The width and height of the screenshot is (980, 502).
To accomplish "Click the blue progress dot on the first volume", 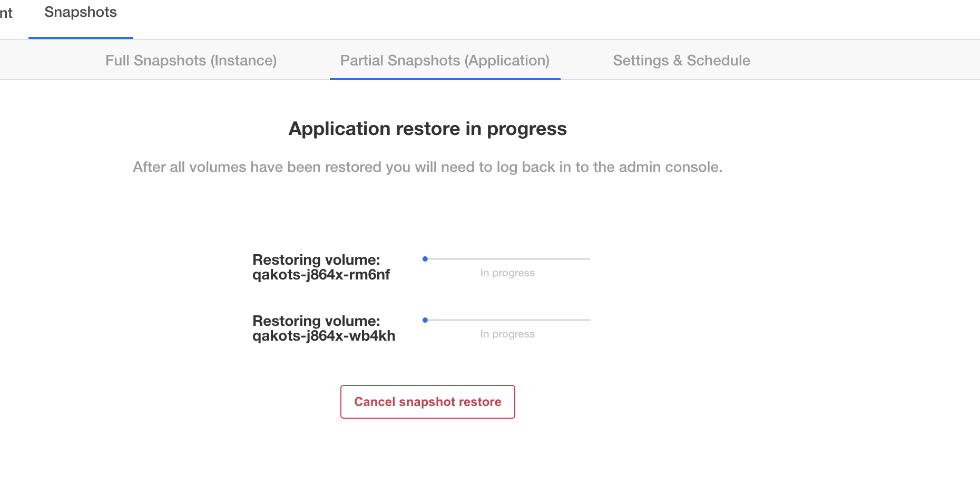I will (x=426, y=258).
